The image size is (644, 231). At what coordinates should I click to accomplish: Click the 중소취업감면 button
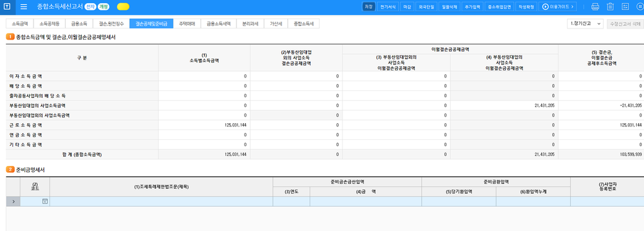click(x=500, y=7)
